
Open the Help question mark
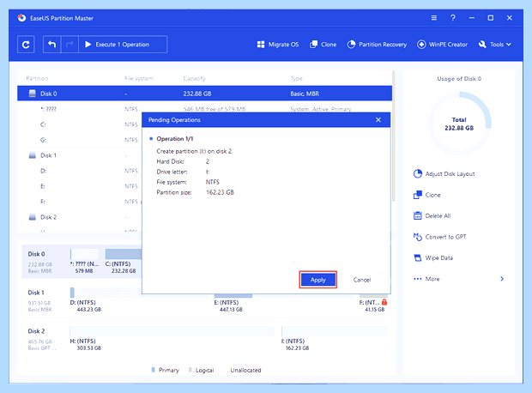pos(453,18)
